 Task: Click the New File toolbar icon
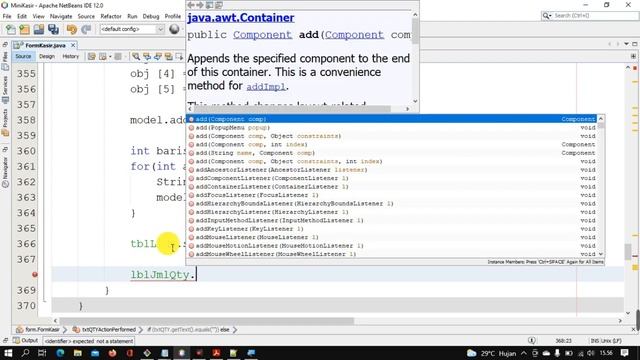tap(11, 29)
